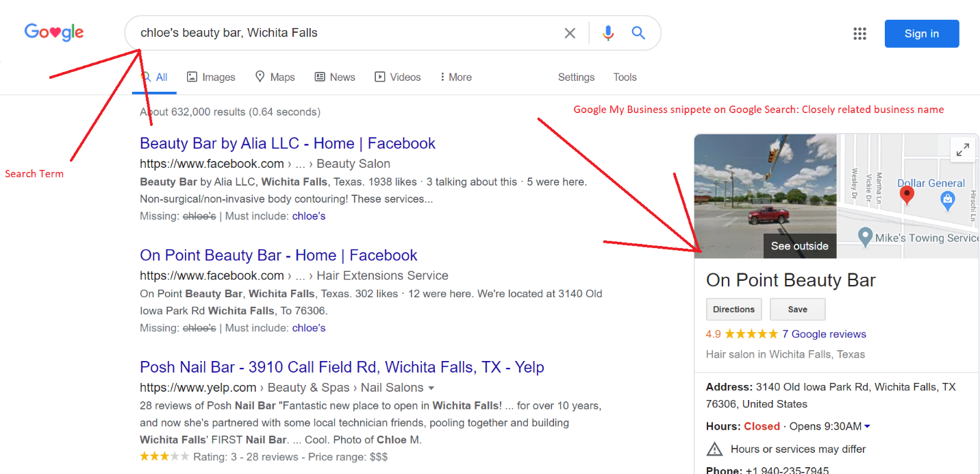This screenshot has height=474, width=980.
Task: Click "Hair salon in Wichita Falls, Texas" text
Action: 786,354
